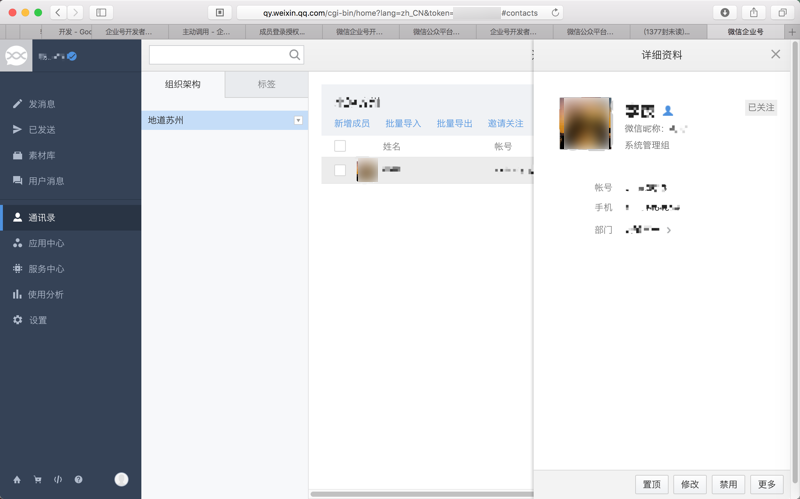Switch to the 组织架构 tab

tap(183, 84)
